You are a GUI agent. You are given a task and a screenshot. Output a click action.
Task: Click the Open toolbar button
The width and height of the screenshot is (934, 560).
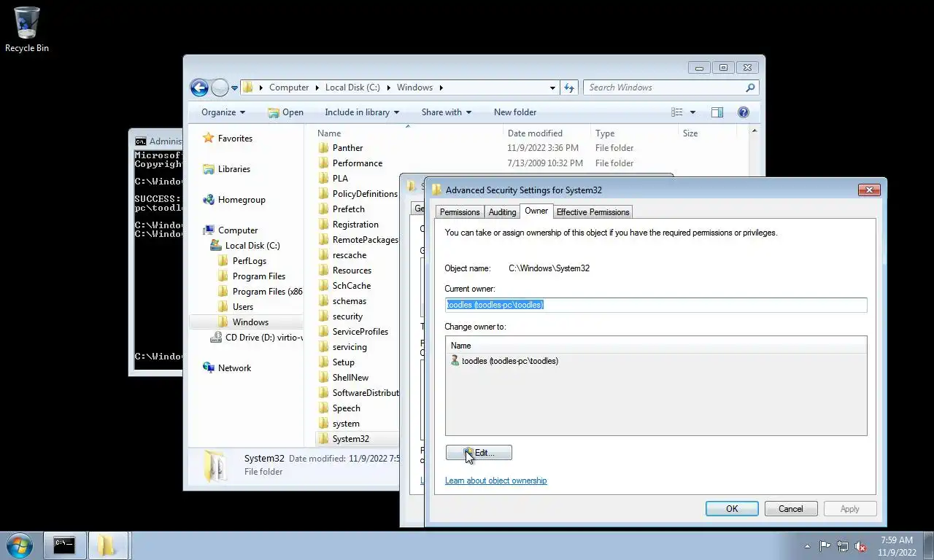[x=285, y=112]
